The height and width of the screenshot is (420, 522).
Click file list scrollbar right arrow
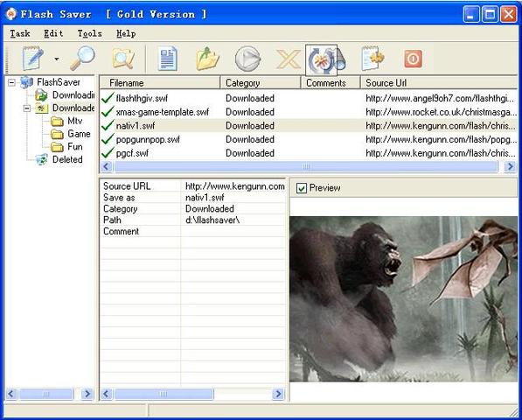click(510, 166)
